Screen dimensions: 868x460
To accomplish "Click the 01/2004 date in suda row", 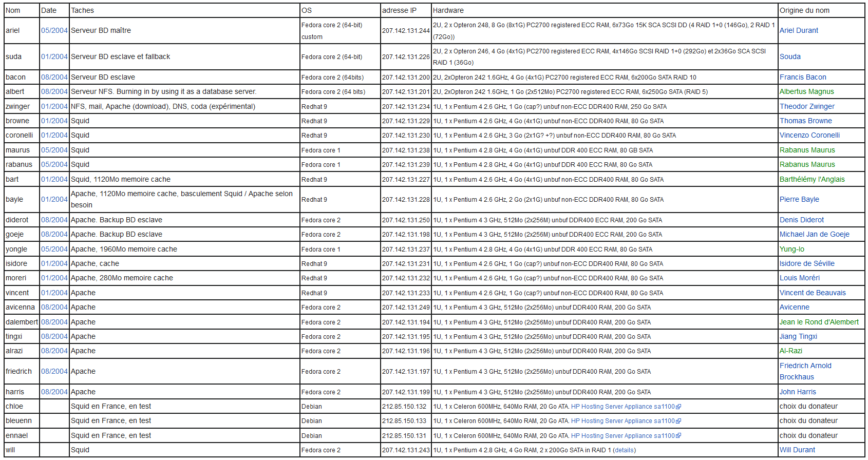I will click(x=54, y=56).
